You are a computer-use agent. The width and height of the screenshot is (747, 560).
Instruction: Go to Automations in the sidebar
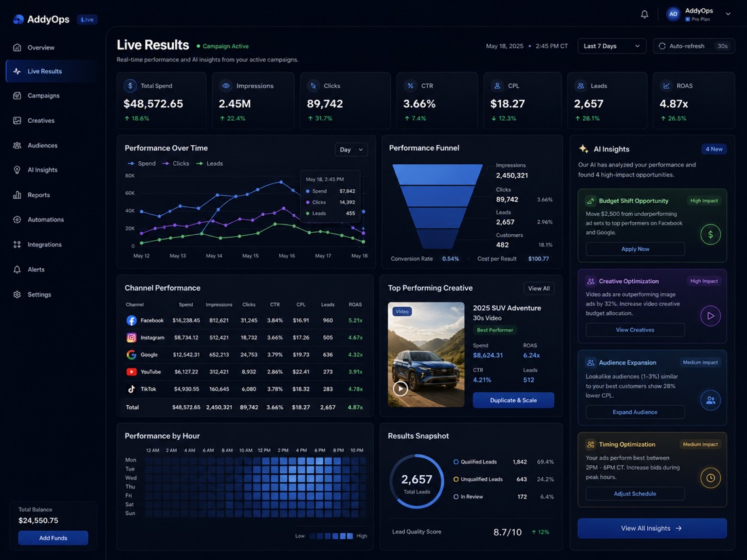coord(50,219)
